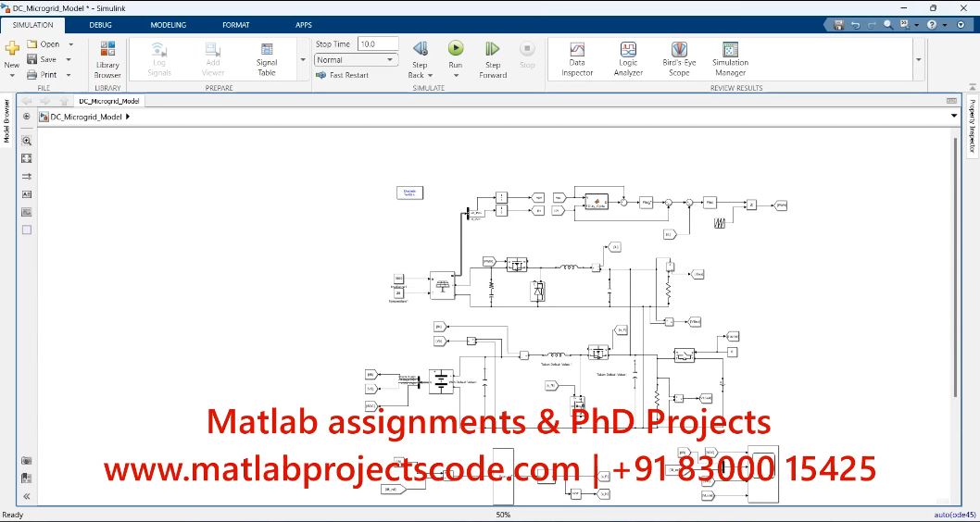Screen dimensions: 980x522
Task: Select the PV array block
Action: tap(443, 286)
